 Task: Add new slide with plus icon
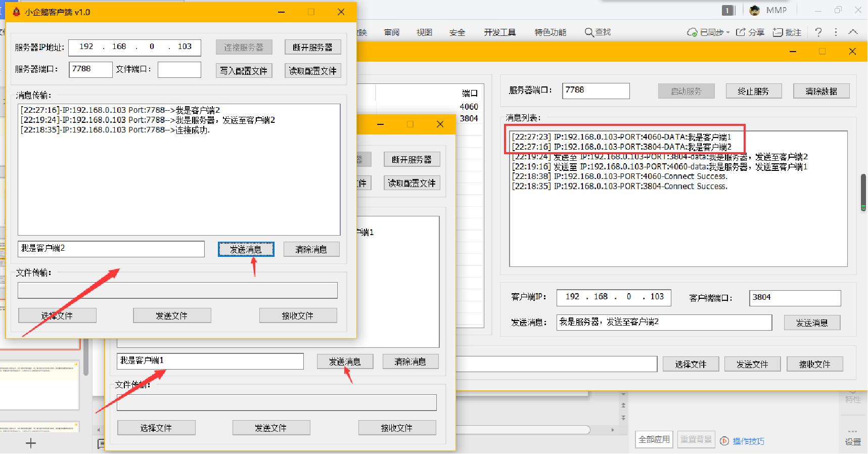click(31, 443)
